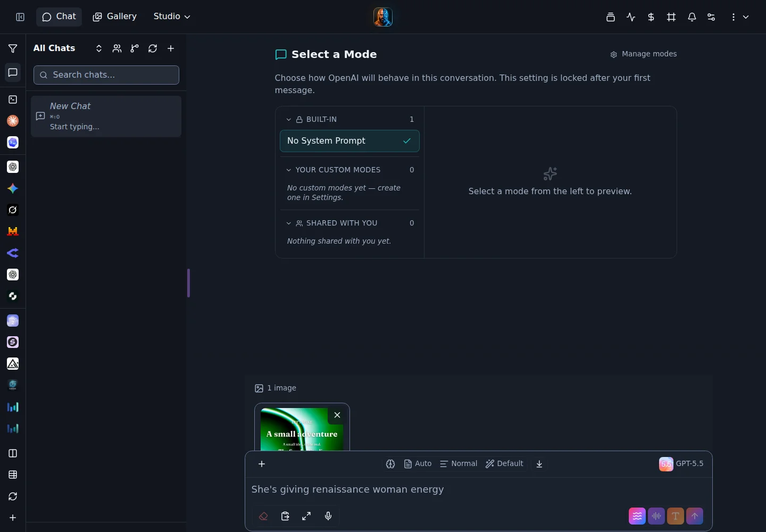
Task: Toggle the left sidebar panel icon
Action: click(x=20, y=17)
